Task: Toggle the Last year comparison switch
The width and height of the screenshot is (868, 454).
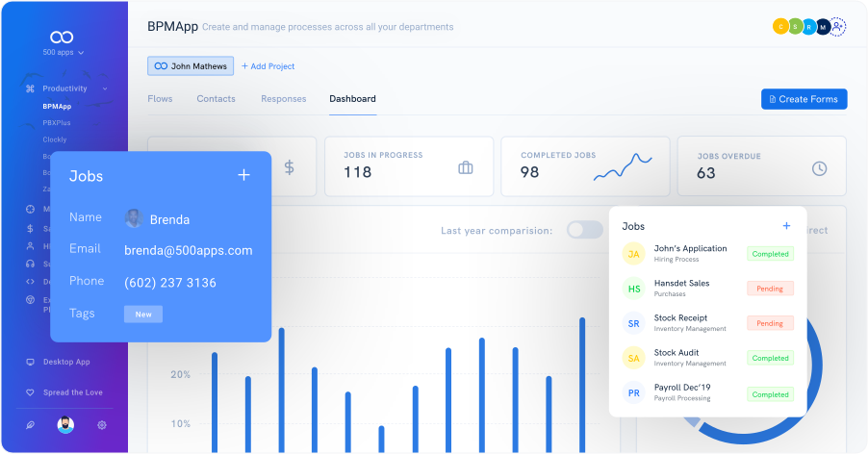Action: click(x=584, y=230)
